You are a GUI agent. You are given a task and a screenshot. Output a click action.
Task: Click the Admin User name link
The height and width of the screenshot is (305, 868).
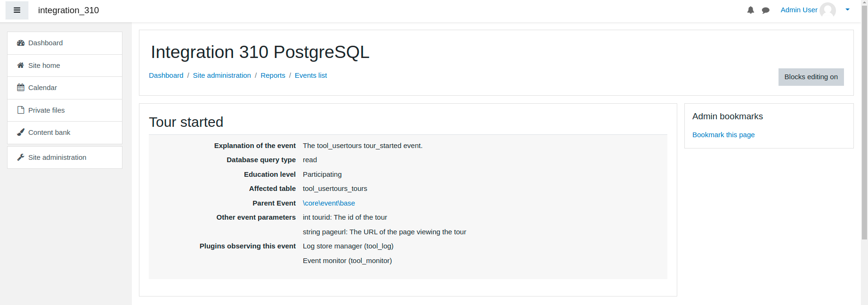tap(799, 10)
